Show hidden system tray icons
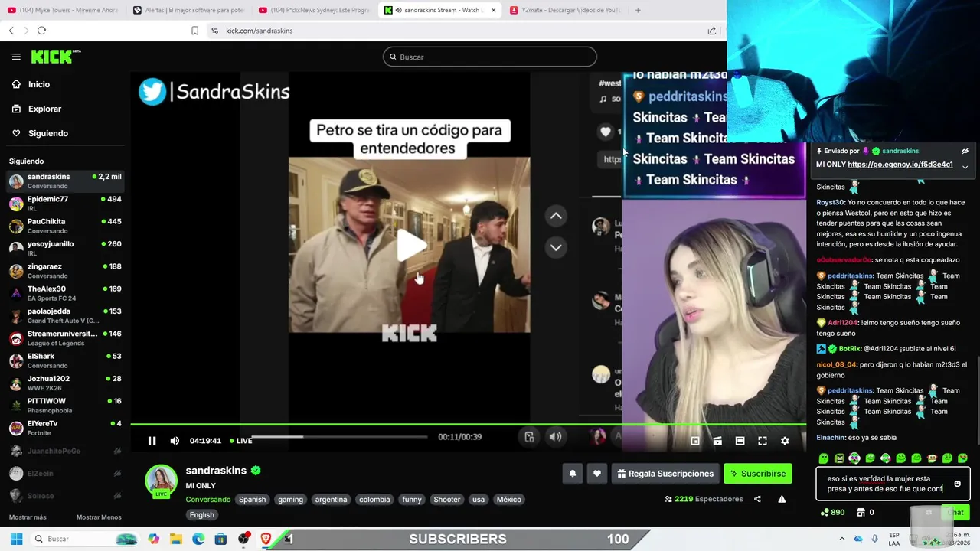The width and height of the screenshot is (980, 551). click(841, 539)
